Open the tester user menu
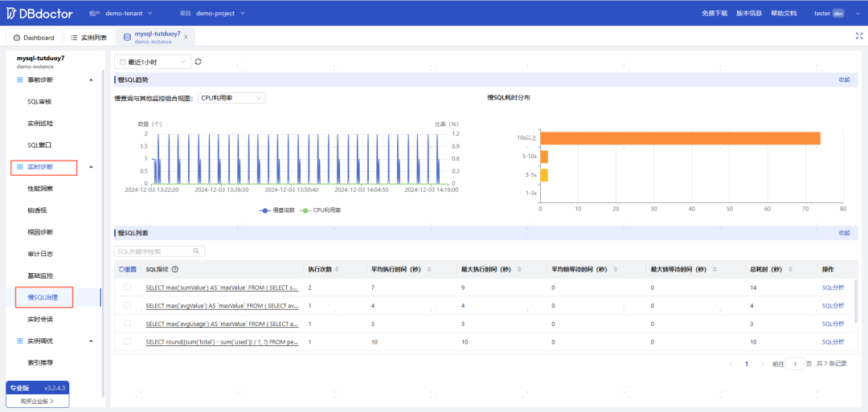The height and width of the screenshot is (412, 868). tap(837, 14)
